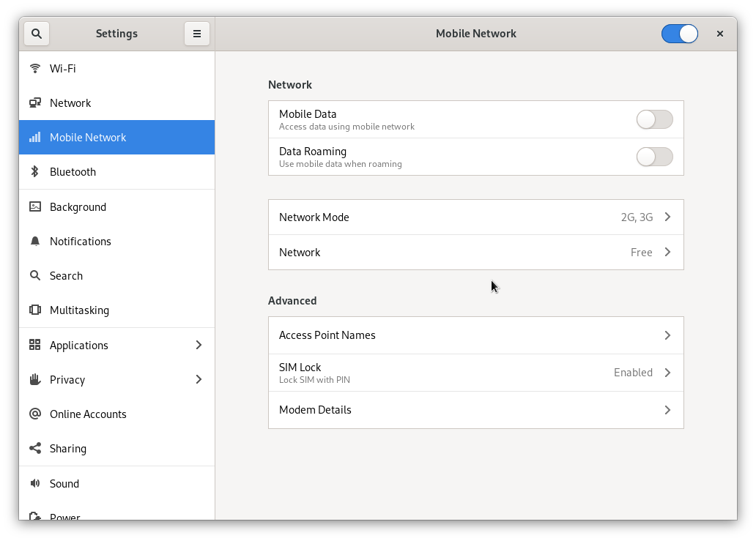Select Background in the sidebar
Viewport: 756px width, 541px height.
click(x=78, y=207)
